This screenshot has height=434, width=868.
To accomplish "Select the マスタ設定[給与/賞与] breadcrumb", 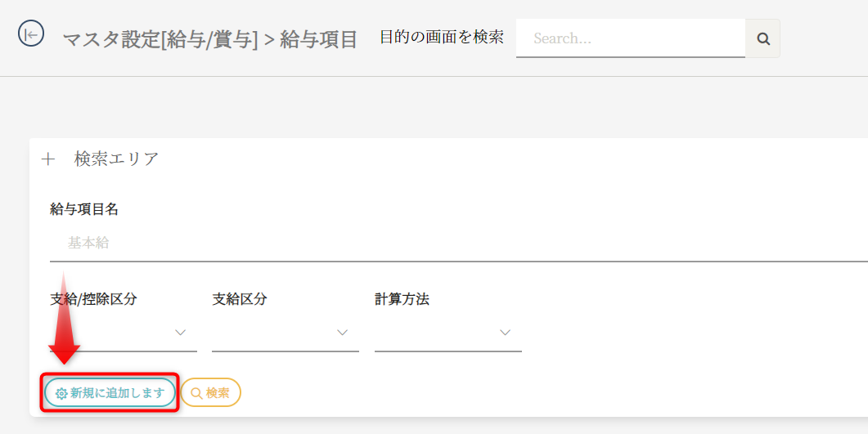I will tap(160, 39).
